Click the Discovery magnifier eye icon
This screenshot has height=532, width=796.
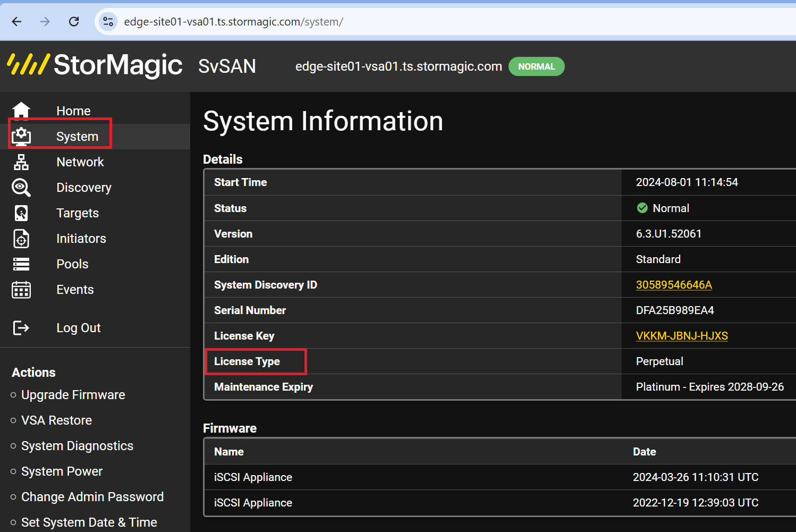tap(21, 188)
